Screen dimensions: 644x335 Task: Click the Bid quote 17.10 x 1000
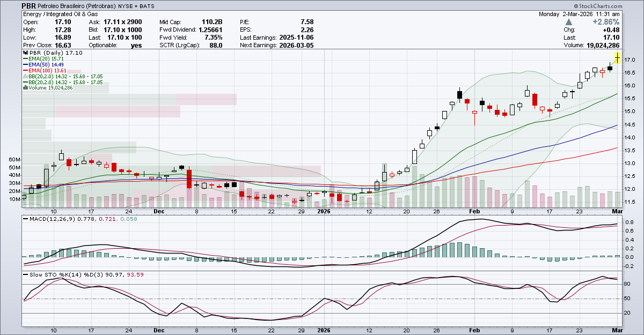(123, 30)
